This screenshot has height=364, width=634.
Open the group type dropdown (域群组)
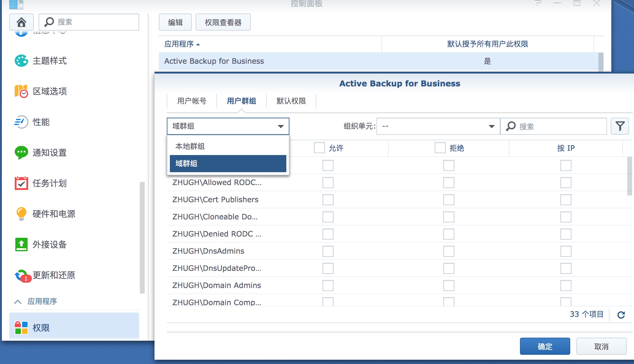pyautogui.click(x=228, y=126)
